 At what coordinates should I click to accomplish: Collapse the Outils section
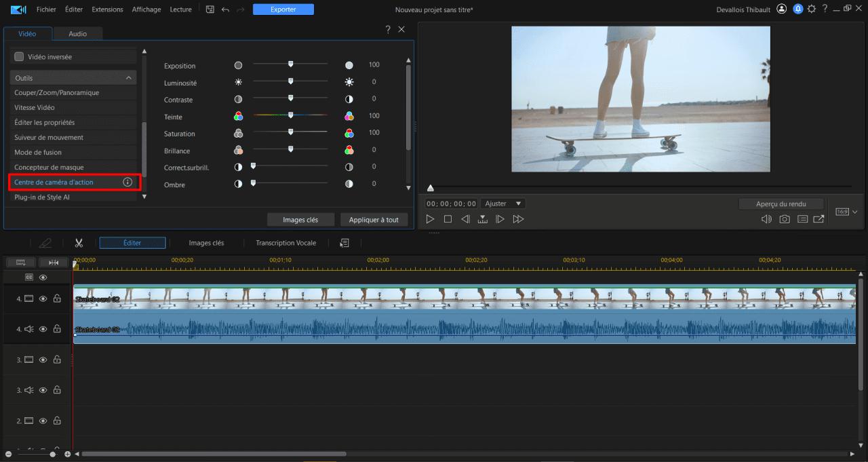click(129, 77)
